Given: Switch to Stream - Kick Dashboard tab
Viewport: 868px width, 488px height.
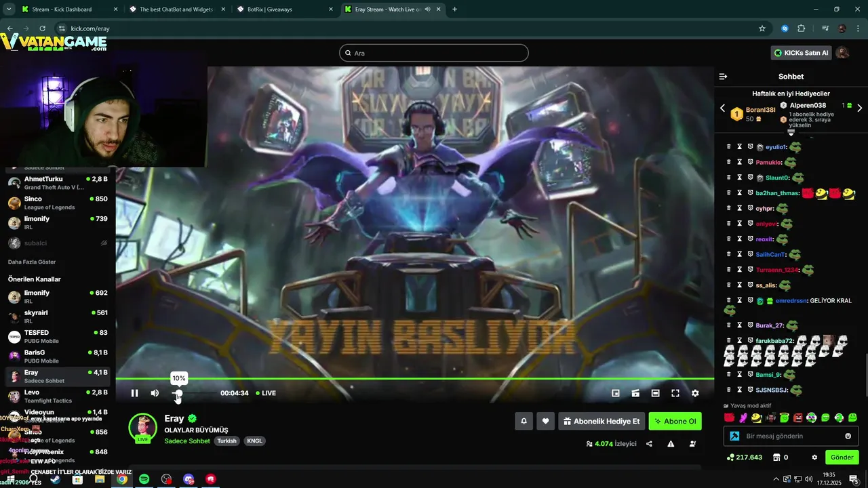Looking at the screenshot, I should pos(70,9).
